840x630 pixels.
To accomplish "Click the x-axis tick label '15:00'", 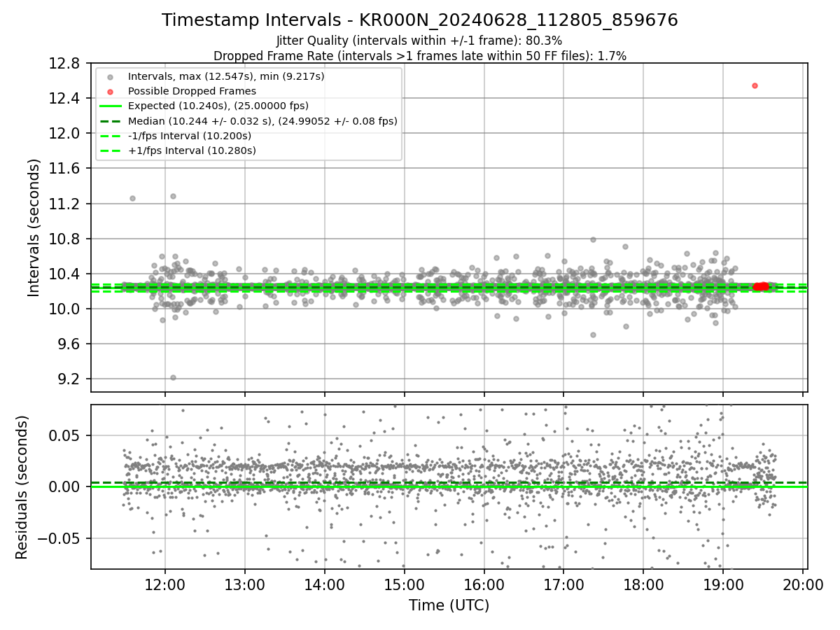I will pos(405,584).
